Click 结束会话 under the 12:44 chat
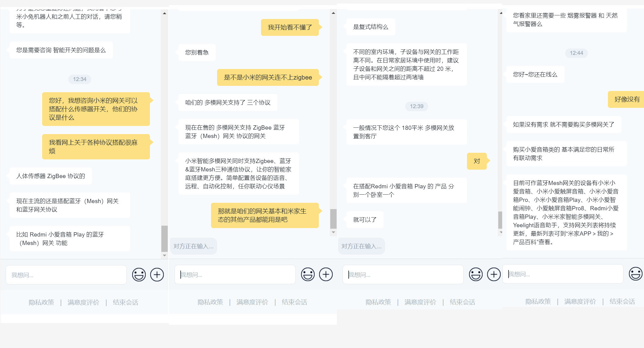 click(622, 301)
